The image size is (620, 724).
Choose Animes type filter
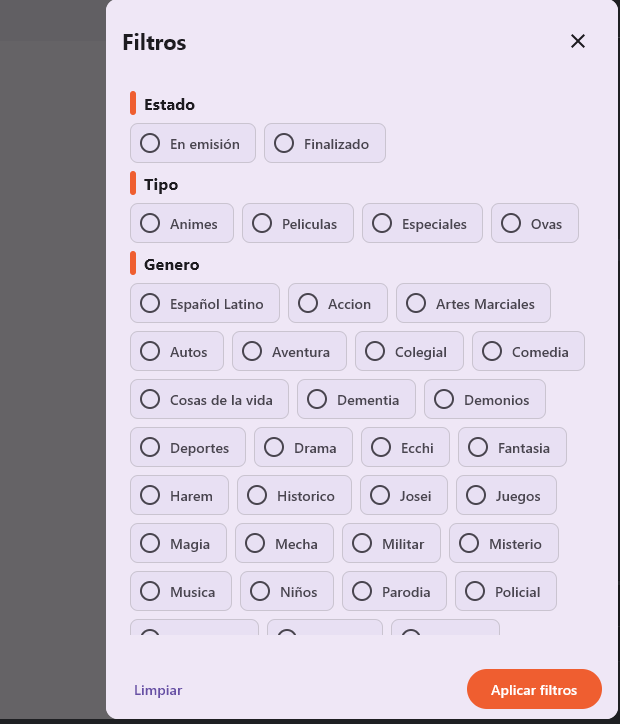(x=182, y=224)
